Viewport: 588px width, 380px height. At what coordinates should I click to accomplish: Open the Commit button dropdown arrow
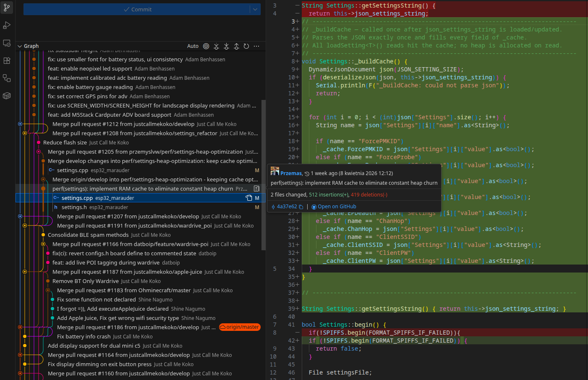point(255,9)
